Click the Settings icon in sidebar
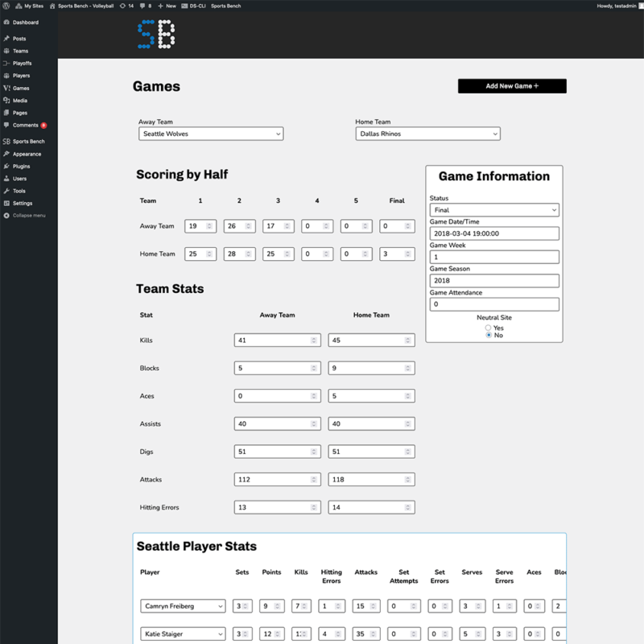Screen dimensions: 644x644 (x=6, y=204)
